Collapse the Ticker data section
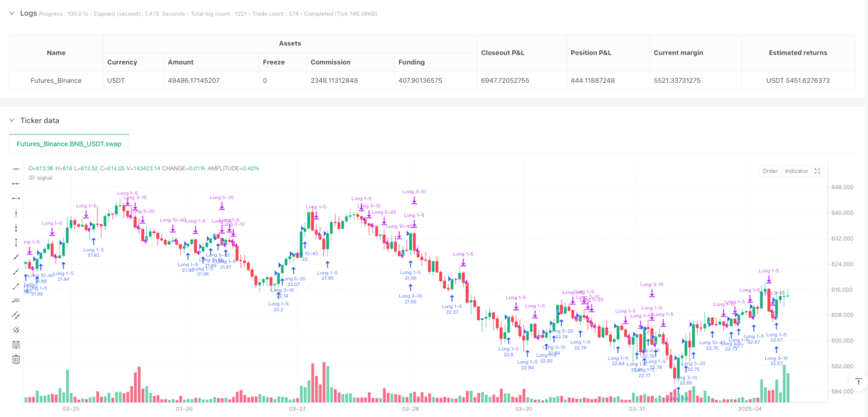The height and width of the screenshot is (417, 868). (11, 120)
